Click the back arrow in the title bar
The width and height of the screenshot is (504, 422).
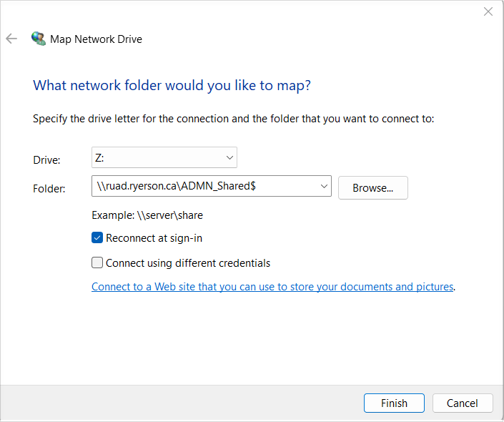point(11,39)
